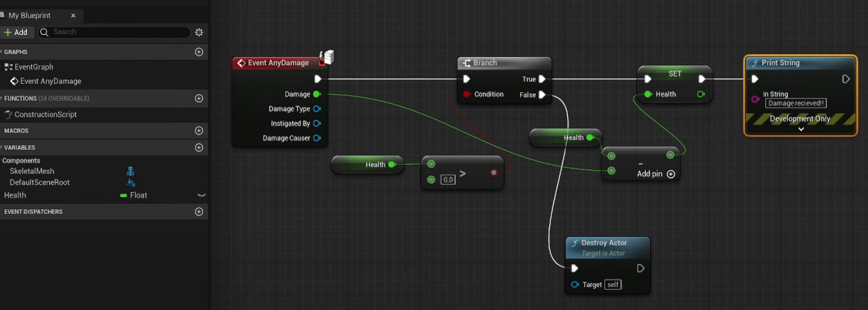
Task: Select the My Blueprint tab
Action: [30, 15]
